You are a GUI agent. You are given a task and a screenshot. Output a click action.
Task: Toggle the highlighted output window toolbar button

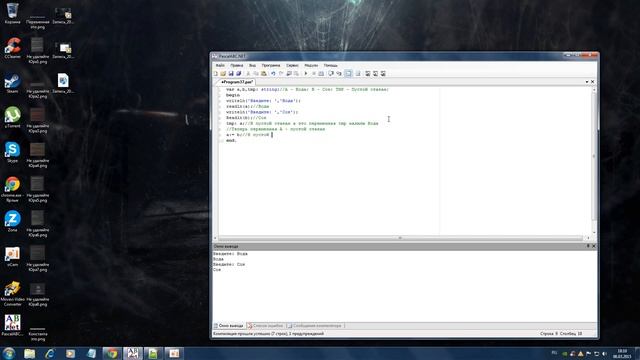(x=348, y=73)
